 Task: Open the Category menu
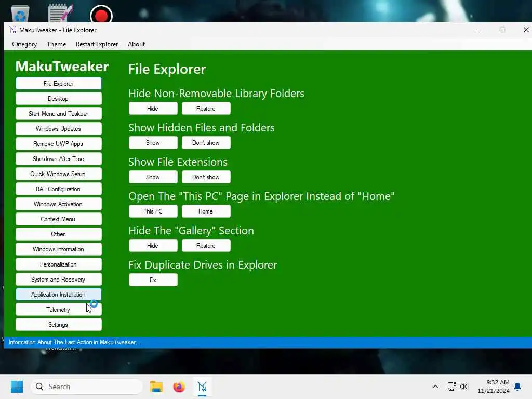point(24,44)
